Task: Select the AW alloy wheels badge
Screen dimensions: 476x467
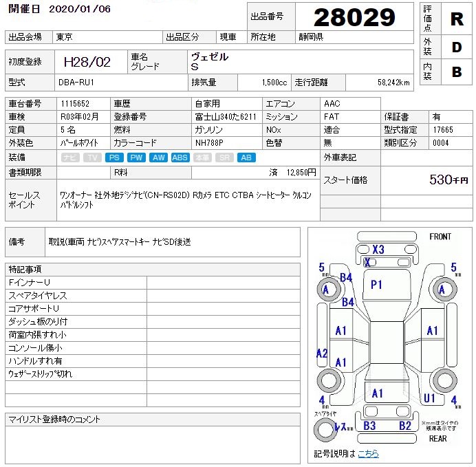Action: click(x=158, y=158)
